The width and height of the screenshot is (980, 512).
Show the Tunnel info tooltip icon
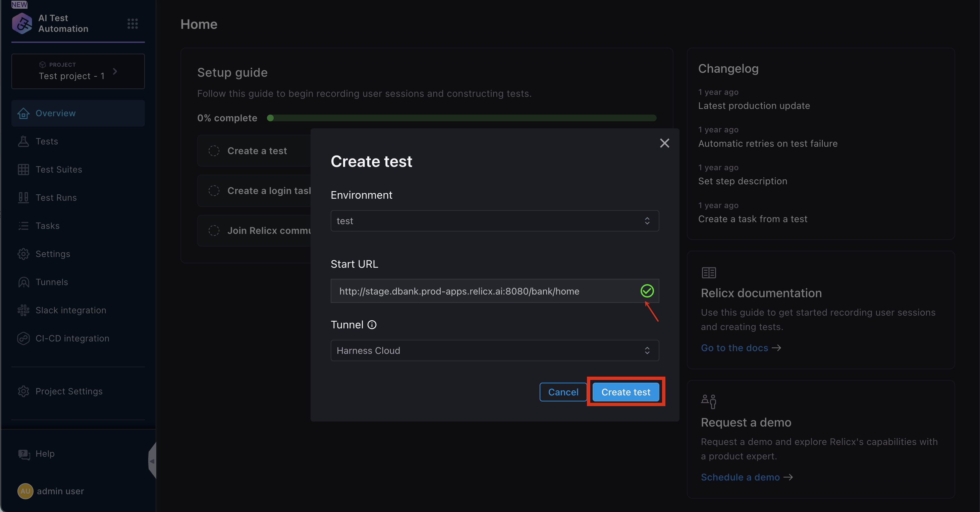click(x=372, y=325)
